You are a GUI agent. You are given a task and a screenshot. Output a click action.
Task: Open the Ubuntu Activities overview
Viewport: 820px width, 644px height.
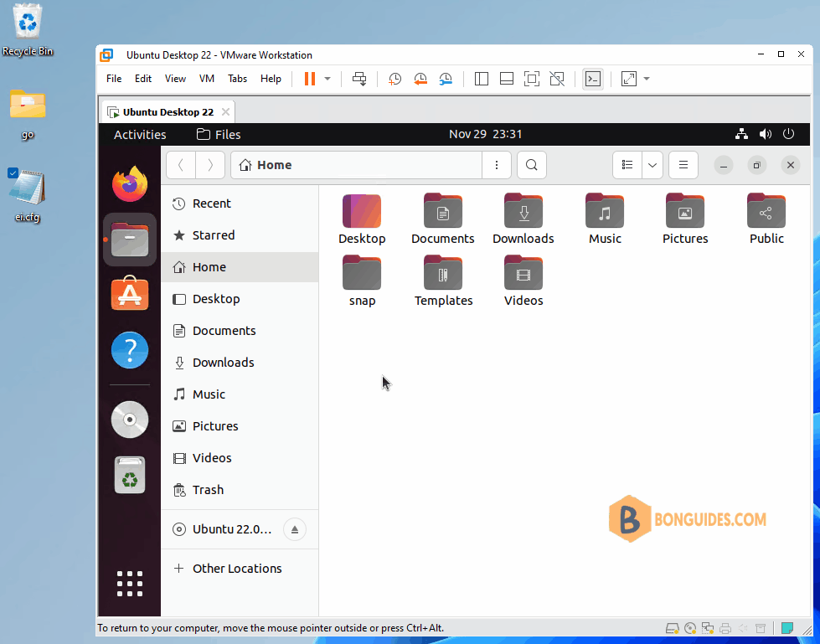click(x=140, y=134)
